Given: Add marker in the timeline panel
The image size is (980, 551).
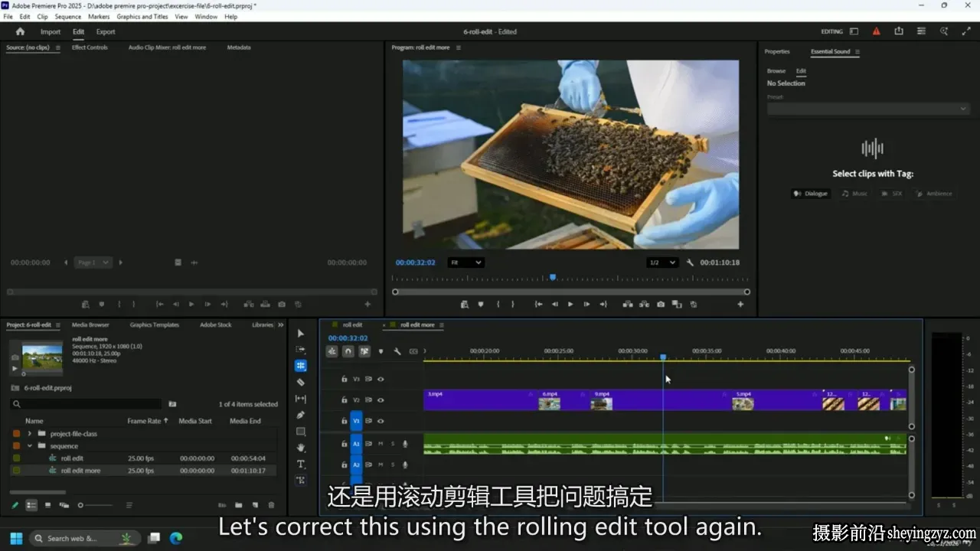Looking at the screenshot, I should point(381,351).
